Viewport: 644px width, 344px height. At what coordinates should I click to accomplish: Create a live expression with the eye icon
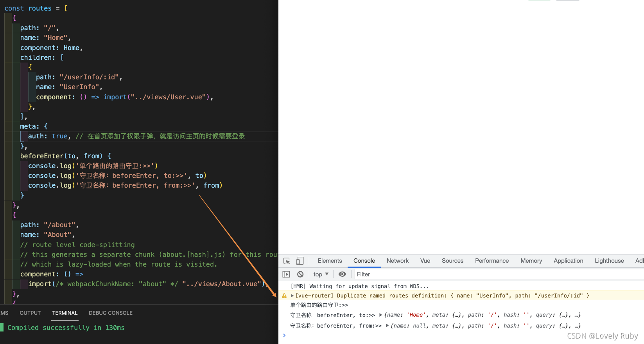coord(342,274)
